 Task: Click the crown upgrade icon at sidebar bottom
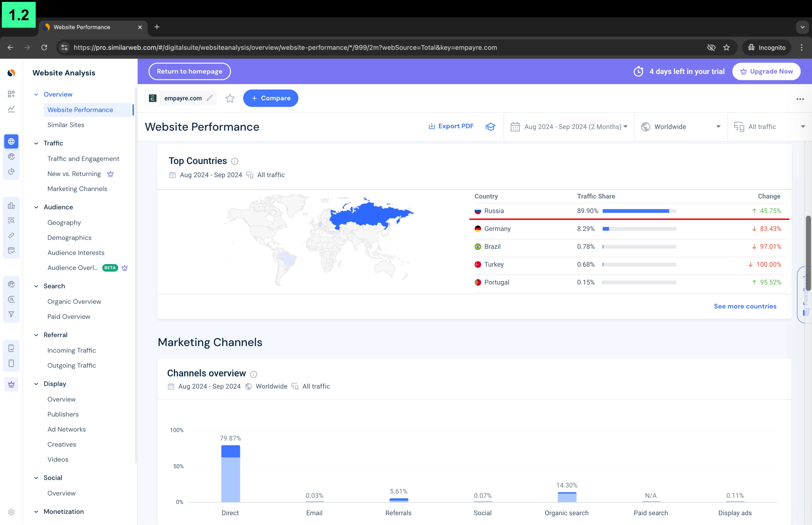(x=11, y=384)
